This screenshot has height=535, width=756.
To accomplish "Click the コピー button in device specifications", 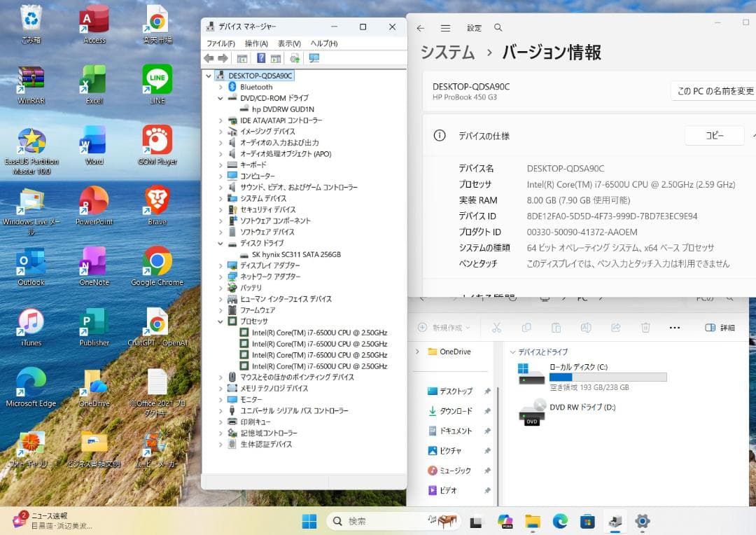I will (x=713, y=135).
